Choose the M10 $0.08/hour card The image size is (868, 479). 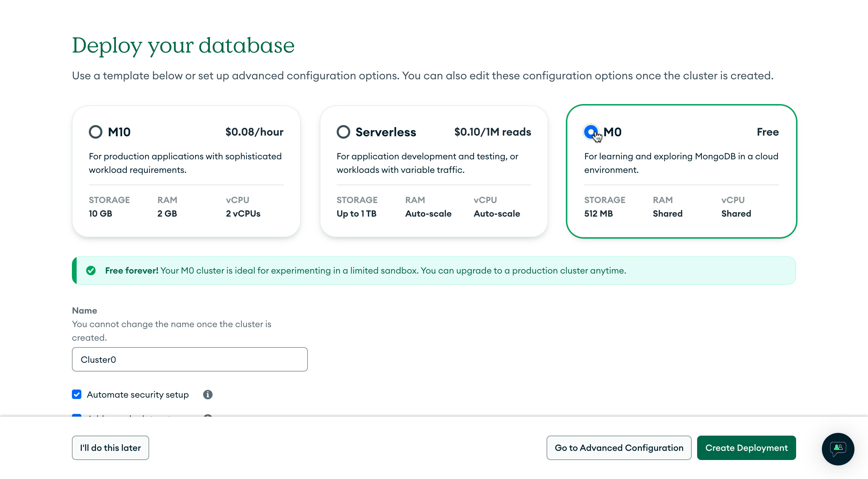pyautogui.click(x=186, y=171)
